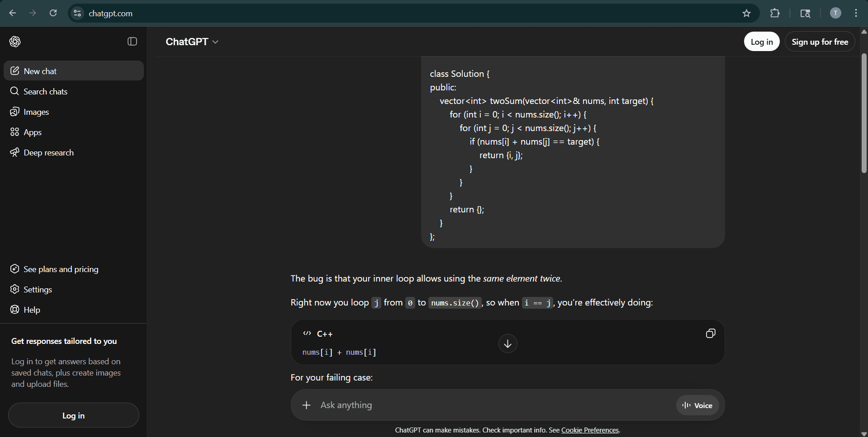Screen dimensions: 868x437
Task: Open Search chats
Action: click(x=74, y=91)
